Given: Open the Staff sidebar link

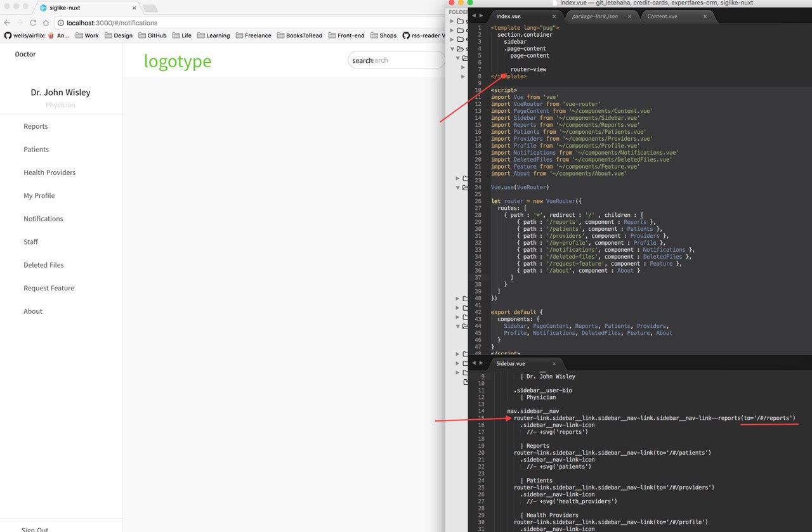Looking at the screenshot, I should pyautogui.click(x=30, y=242).
